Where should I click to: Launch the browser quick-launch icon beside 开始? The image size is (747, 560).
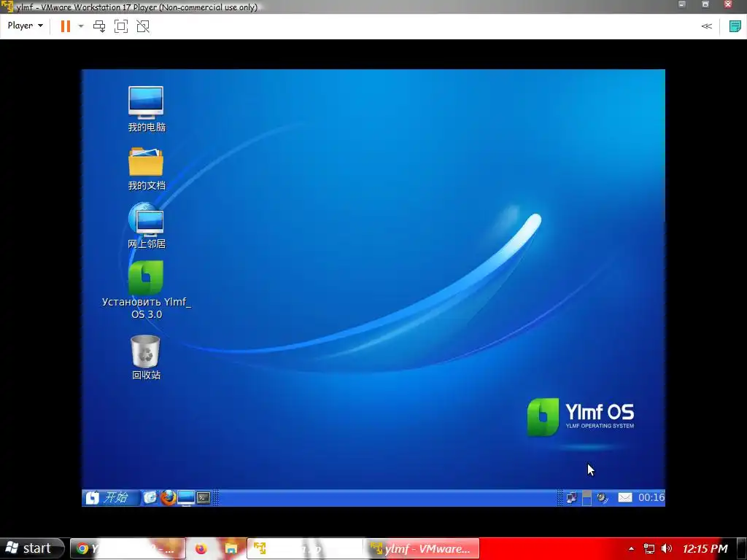(x=150, y=497)
